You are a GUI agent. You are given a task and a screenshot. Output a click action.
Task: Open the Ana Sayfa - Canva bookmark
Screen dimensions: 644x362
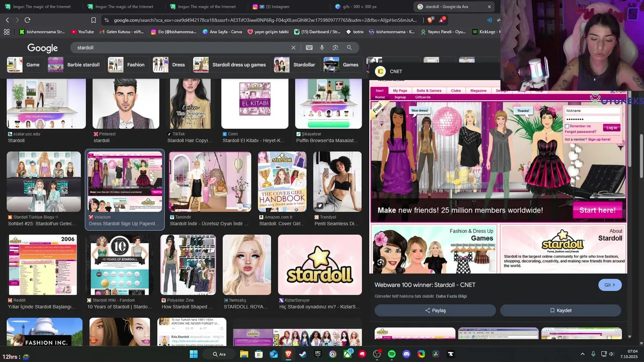tap(222, 32)
